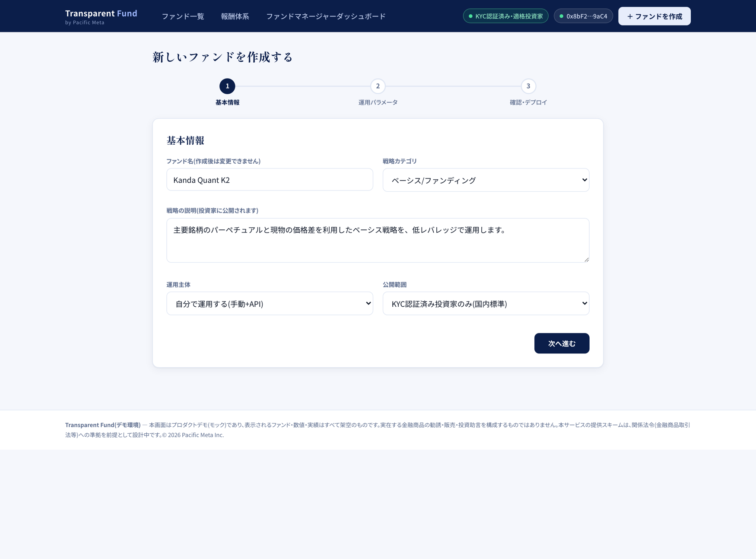Open the 公開範囲 dropdown
The width and height of the screenshot is (756, 559).
click(486, 304)
